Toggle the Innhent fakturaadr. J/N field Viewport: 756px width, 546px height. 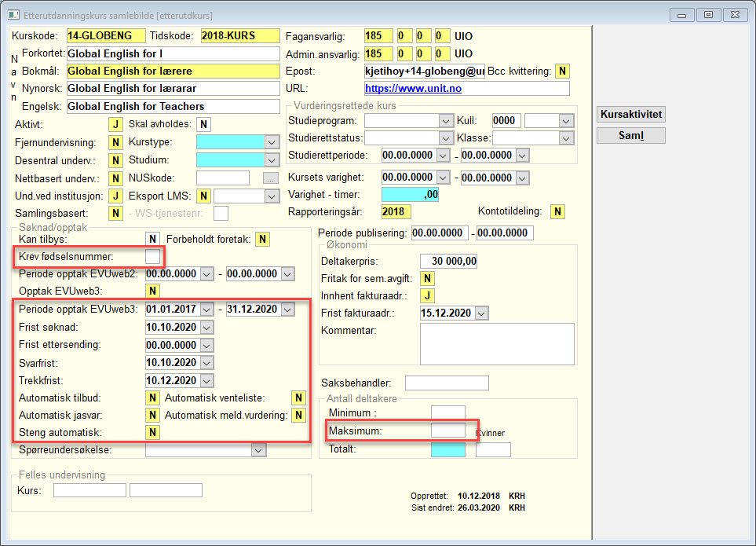click(427, 295)
